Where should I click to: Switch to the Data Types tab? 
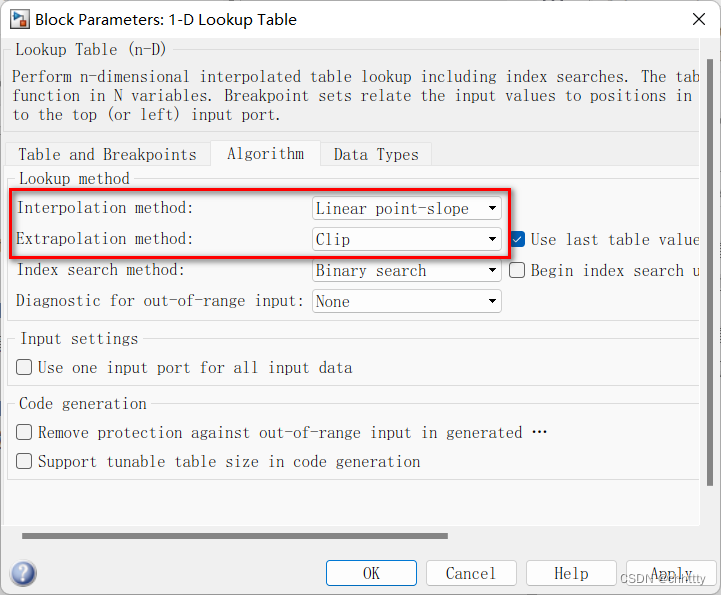coord(376,154)
